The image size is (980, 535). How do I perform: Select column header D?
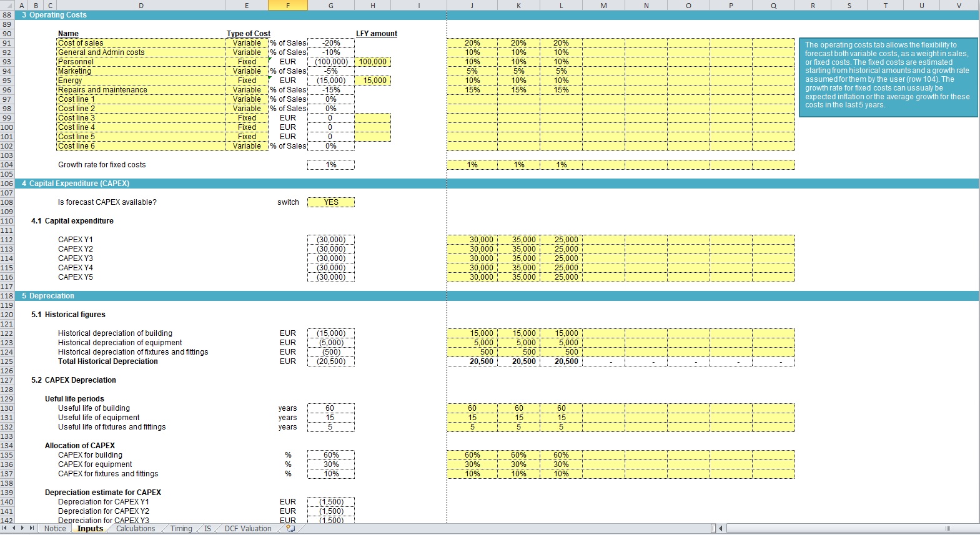coord(141,6)
